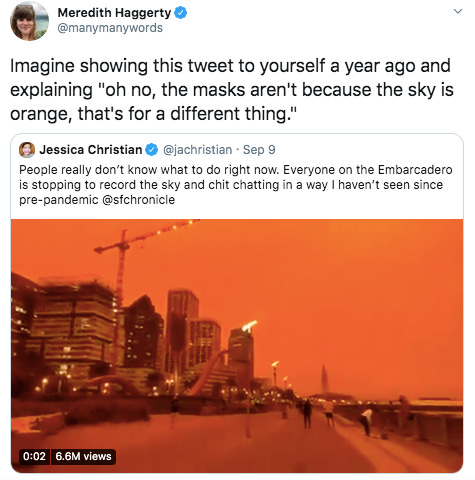Open the @sfchronicle mention
475x480 pixels.
138,200
